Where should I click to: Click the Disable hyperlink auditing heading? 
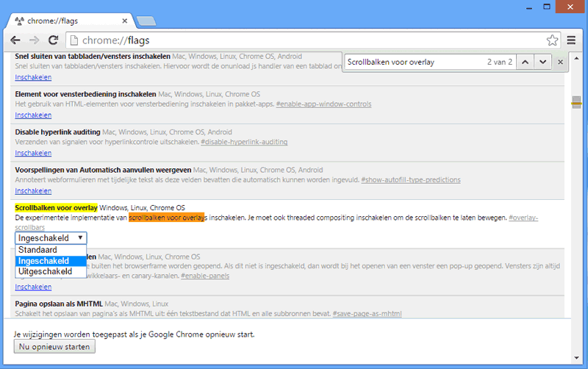point(58,132)
